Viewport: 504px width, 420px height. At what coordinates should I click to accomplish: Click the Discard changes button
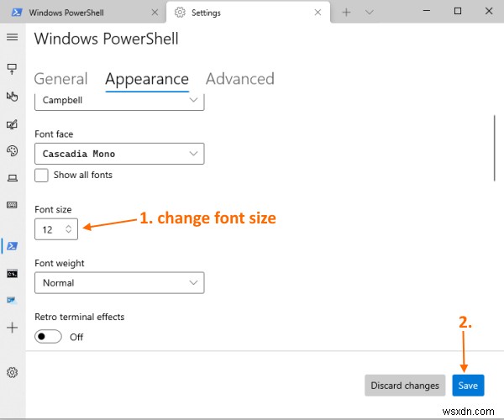[405, 386]
